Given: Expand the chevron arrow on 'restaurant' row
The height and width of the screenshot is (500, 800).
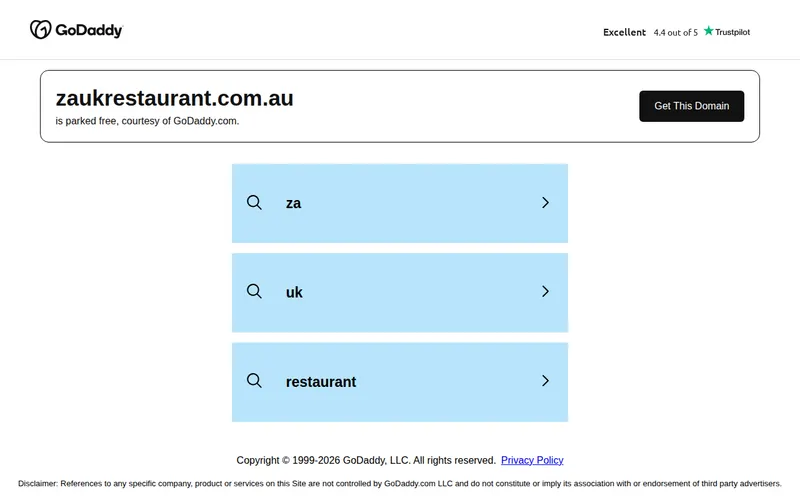Looking at the screenshot, I should pyautogui.click(x=545, y=381).
